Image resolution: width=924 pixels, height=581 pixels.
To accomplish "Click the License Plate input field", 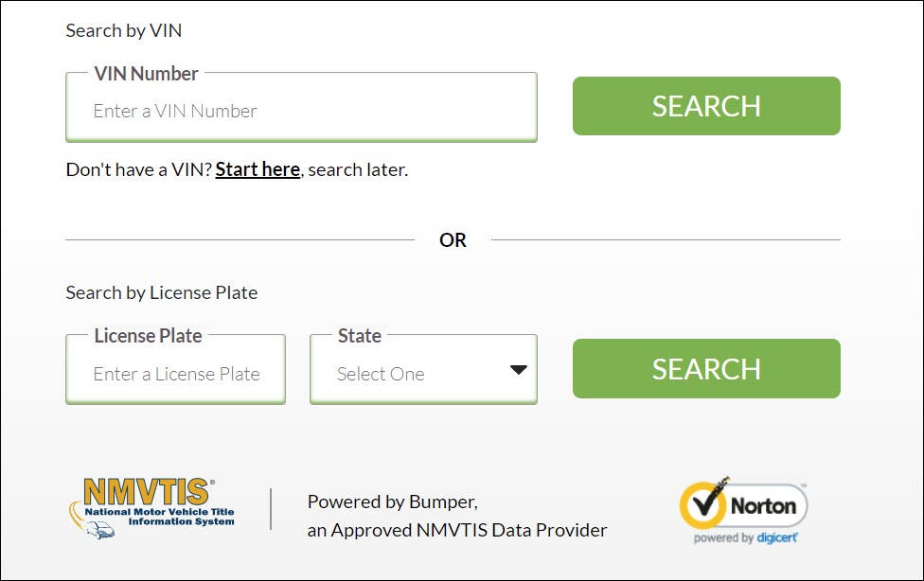I will coord(175,369).
